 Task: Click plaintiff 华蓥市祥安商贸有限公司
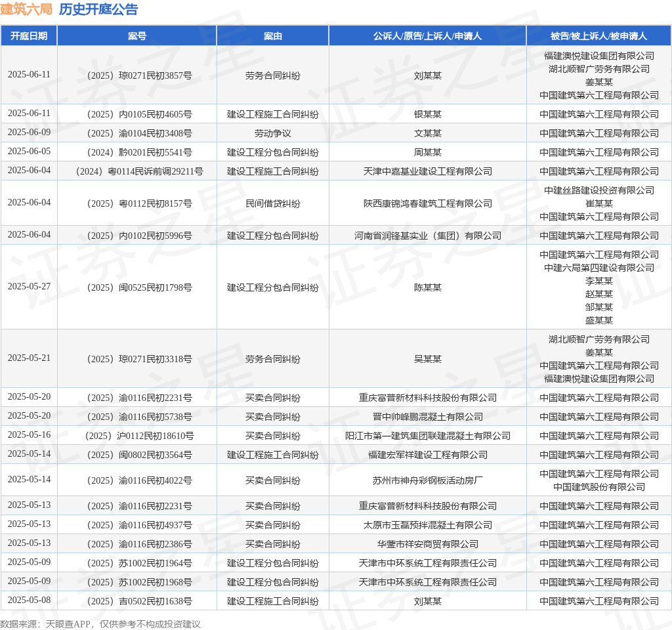[x=427, y=544]
